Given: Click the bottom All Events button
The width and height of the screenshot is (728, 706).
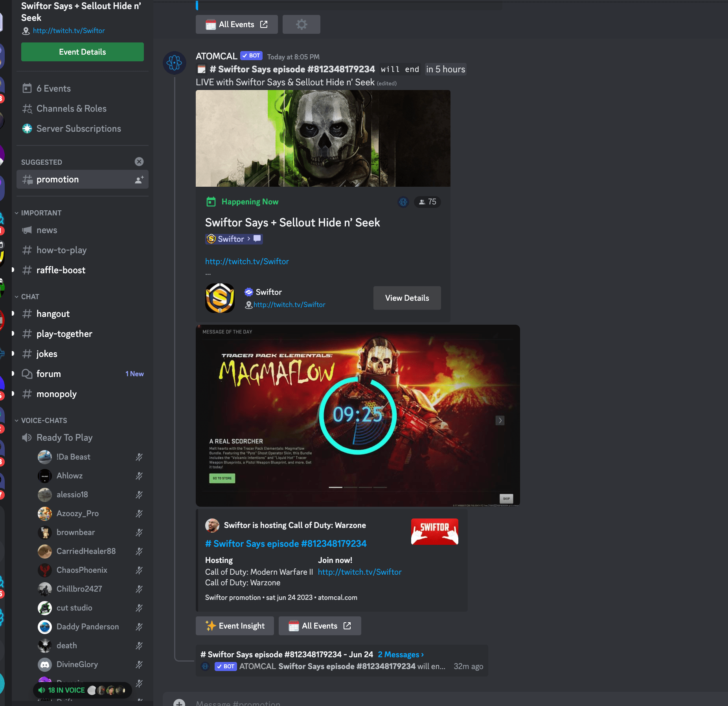Looking at the screenshot, I should pyautogui.click(x=320, y=626).
